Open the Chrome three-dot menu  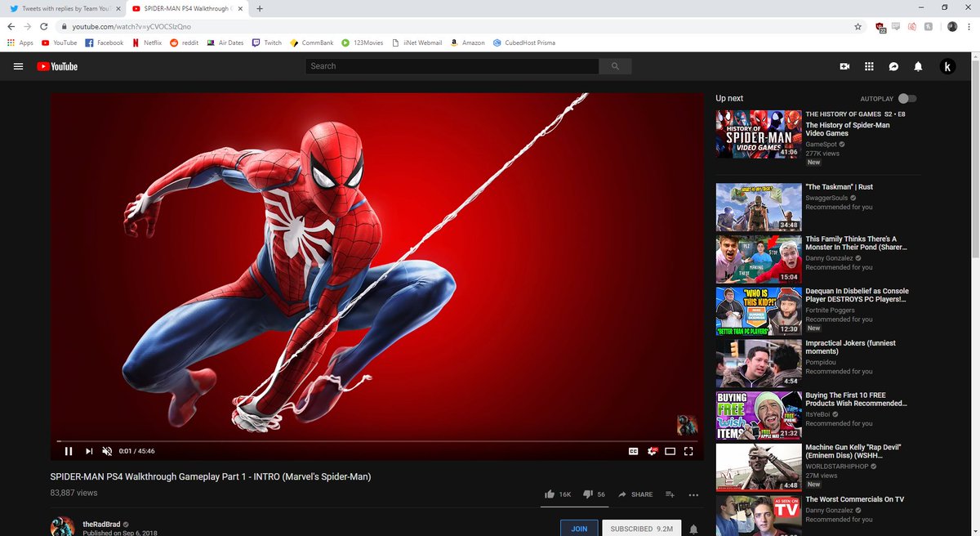(x=969, y=26)
